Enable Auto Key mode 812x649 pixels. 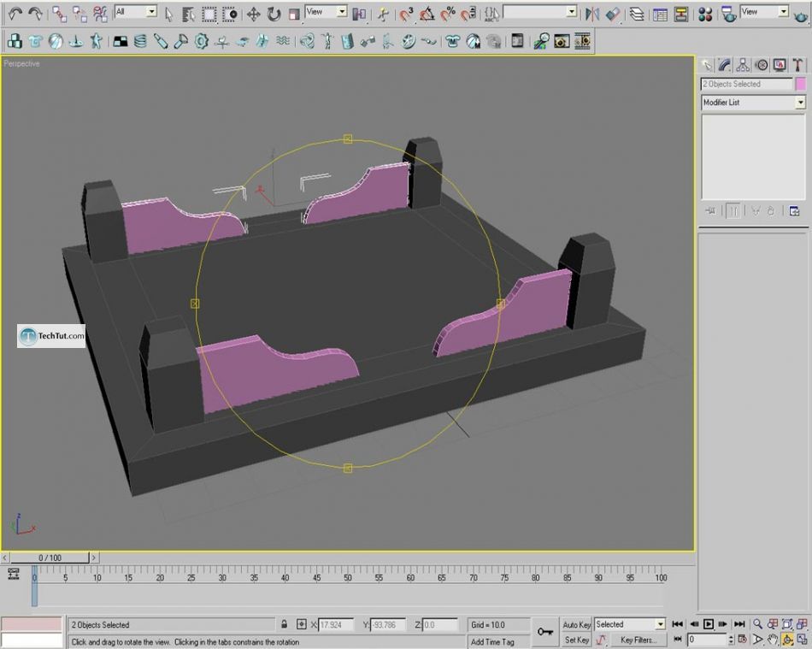coord(576,625)
